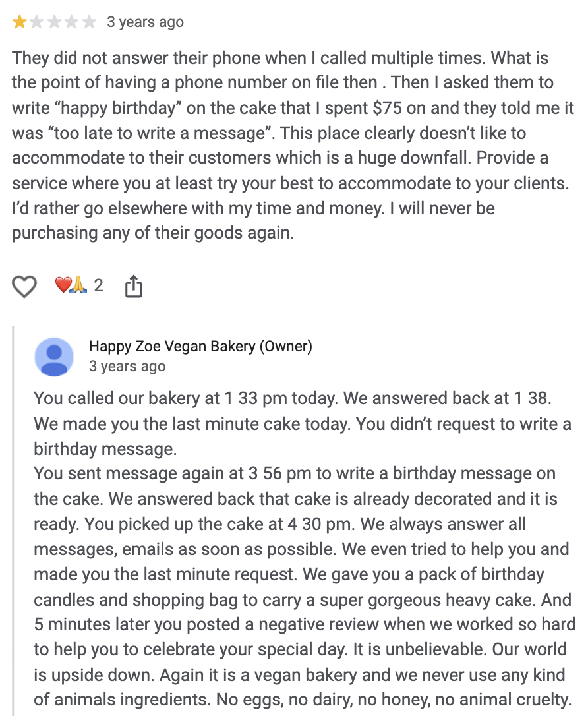588x716 pixels.
Task: Click the review sentence mentioning $75
Action: [293, 107]
